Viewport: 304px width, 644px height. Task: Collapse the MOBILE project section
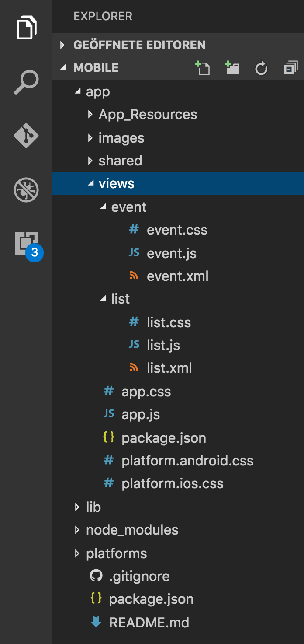[96, 68]
